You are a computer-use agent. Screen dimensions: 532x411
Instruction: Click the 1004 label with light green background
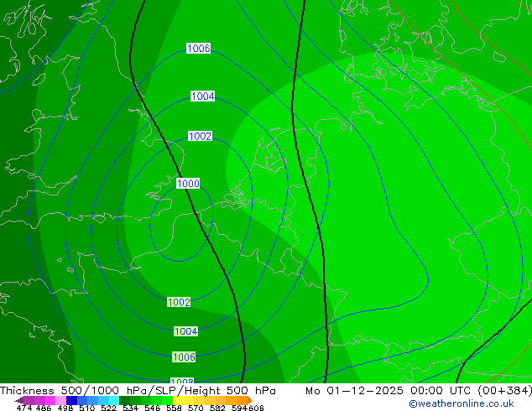(185, 331)
